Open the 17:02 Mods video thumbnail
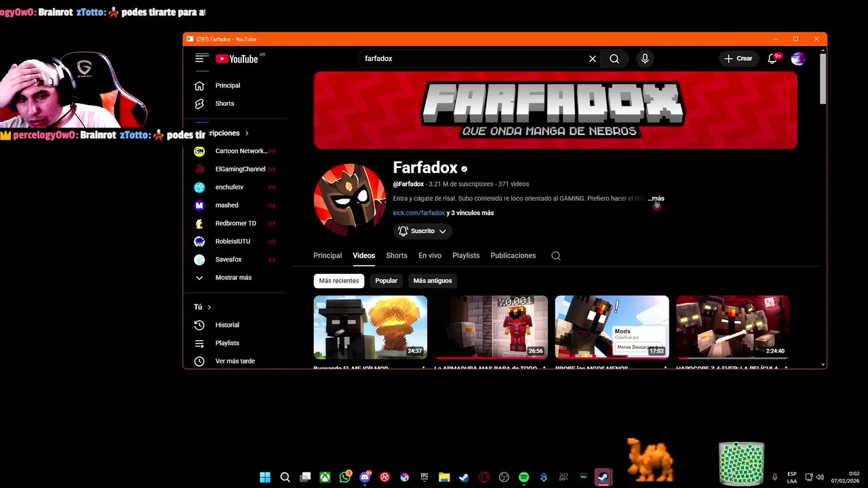 pos(612,327)
